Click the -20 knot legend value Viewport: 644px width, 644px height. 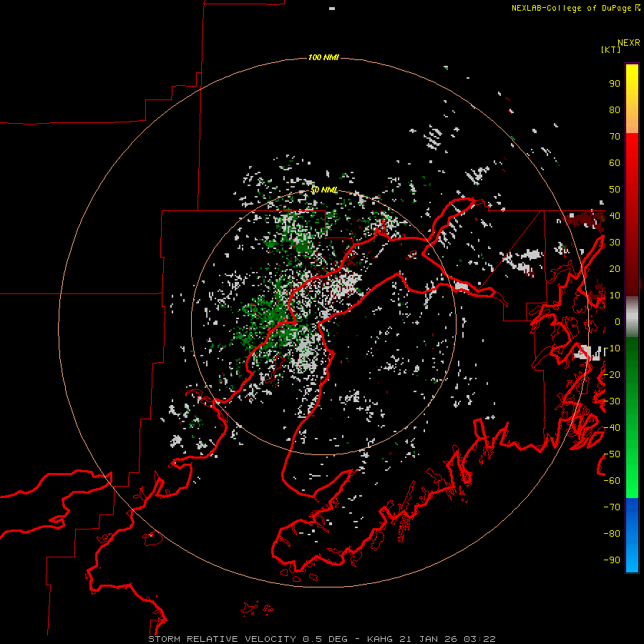coord(612,375)
